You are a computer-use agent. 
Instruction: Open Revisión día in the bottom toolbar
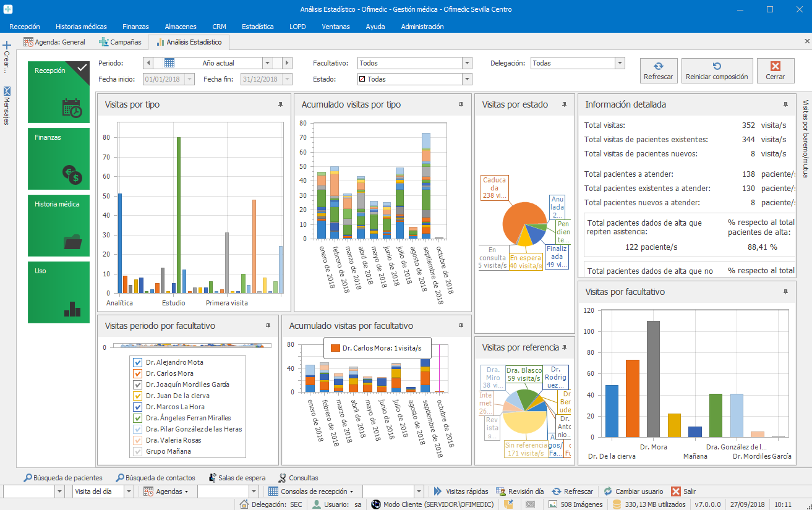[519, 491]
